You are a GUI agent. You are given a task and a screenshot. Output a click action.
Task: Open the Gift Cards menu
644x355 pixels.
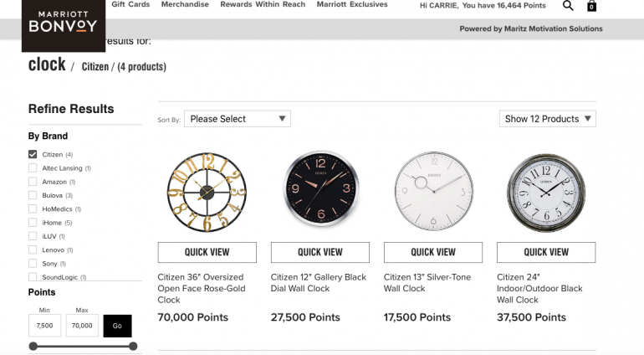coord(130,5)
